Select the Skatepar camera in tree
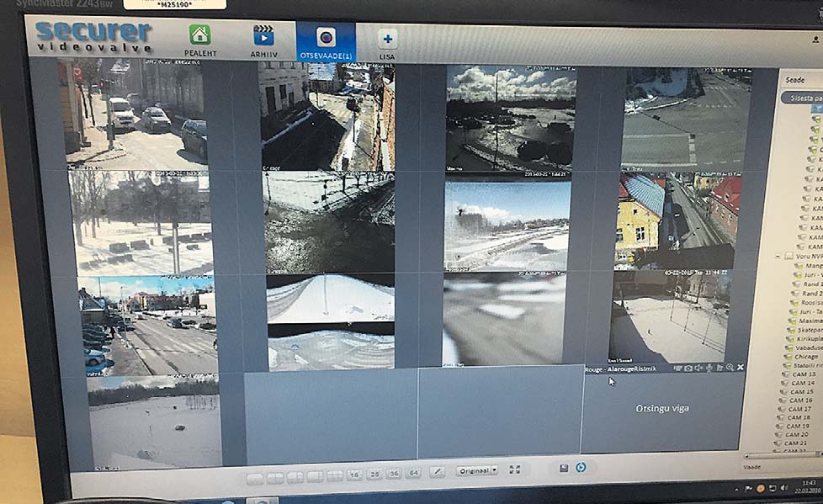The height and width of the screenshot is (504, 823). [807, 330]
